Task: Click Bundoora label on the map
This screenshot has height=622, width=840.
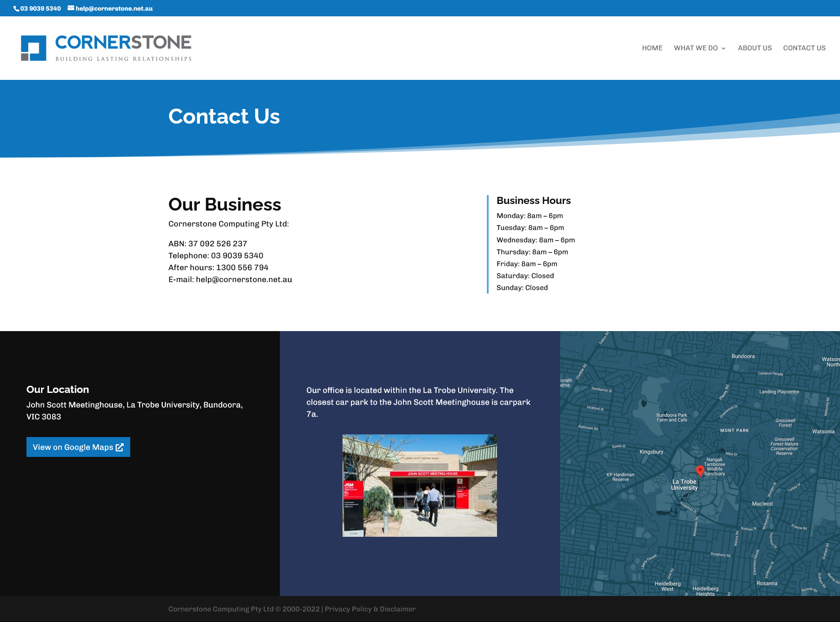Action: (x=743, y=356)
